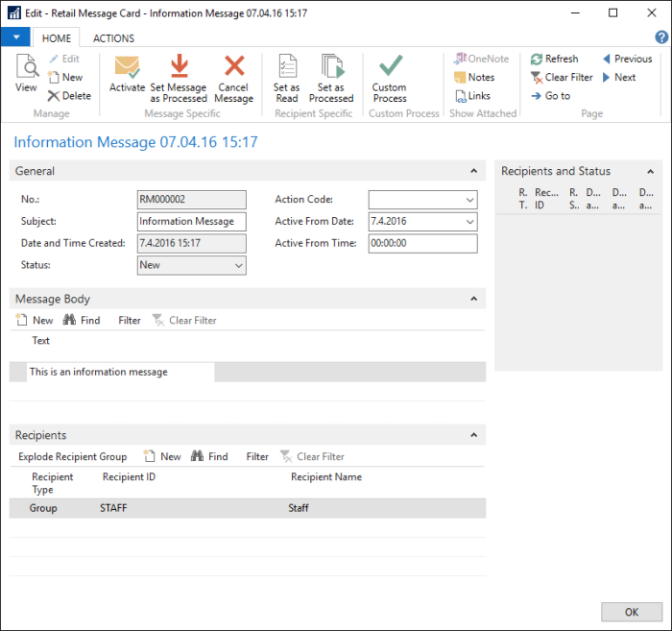Click the Subject input field
The image size is (672, 631).
pos(192,222)
